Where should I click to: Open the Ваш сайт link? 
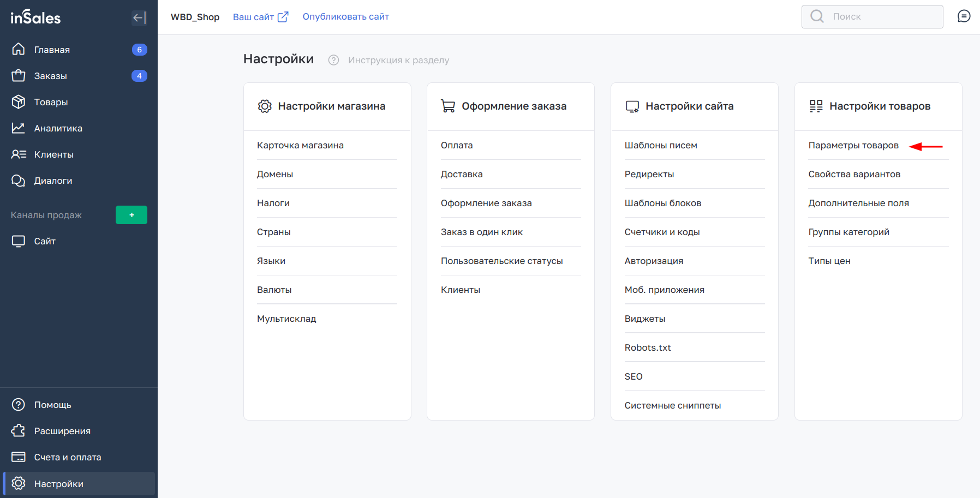pyautogui.click(x=253, y=17)
